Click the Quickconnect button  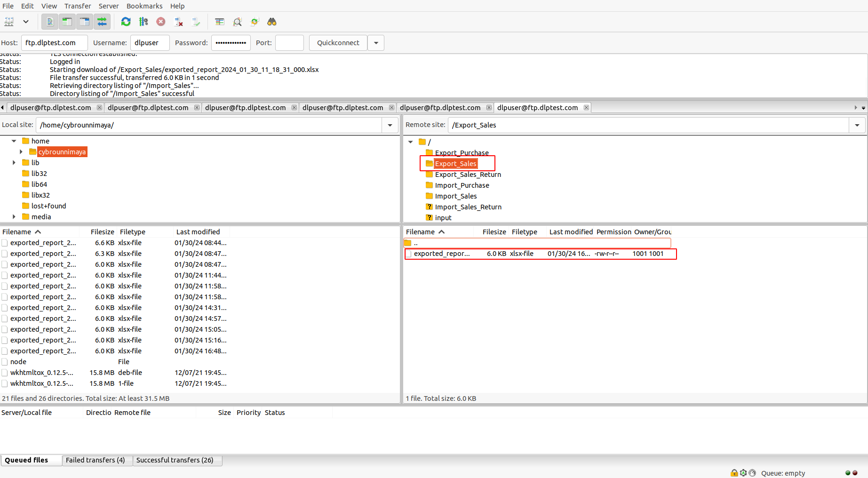(338, 43)
